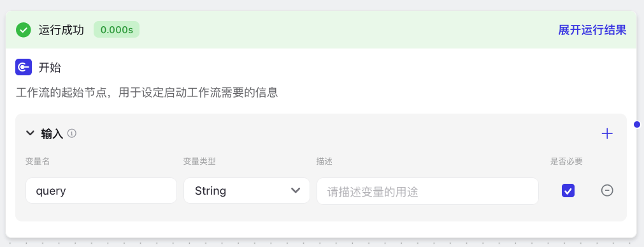Click the 变量名 column header

(x=38, y=161)
